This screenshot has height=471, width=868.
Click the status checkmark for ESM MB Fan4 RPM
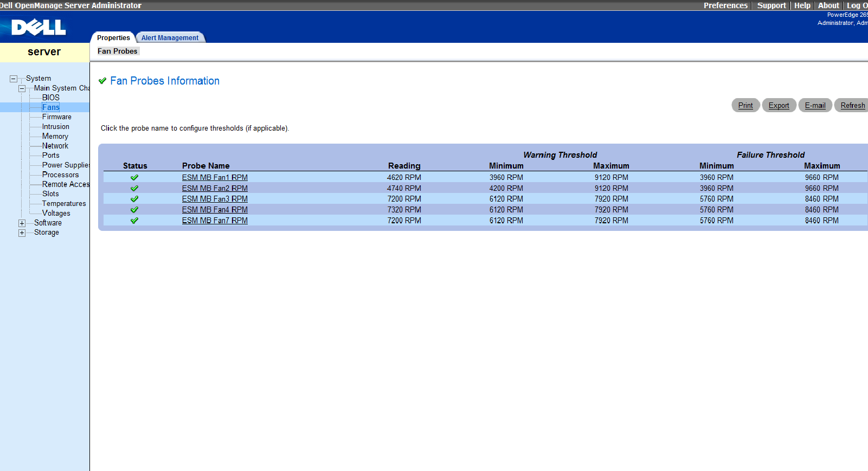point(134,210)
